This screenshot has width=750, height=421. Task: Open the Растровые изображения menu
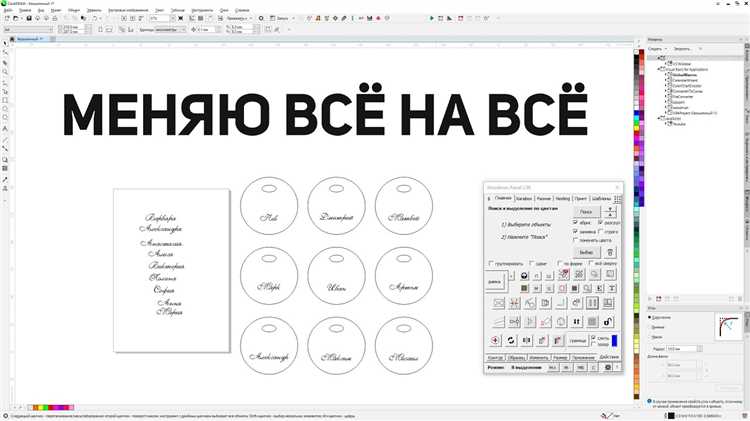(x=128, y=10)
